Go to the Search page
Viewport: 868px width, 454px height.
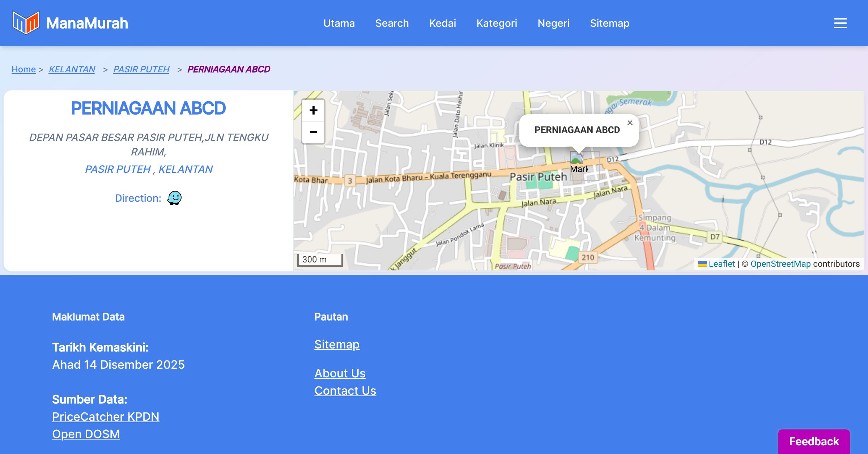point(392,23)
